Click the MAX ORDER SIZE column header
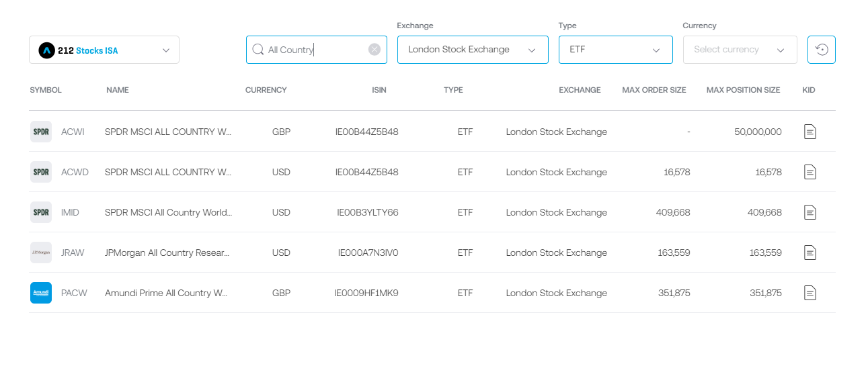Image resolution: width=868 pixels, height=366 pixels. coord(654,90)
